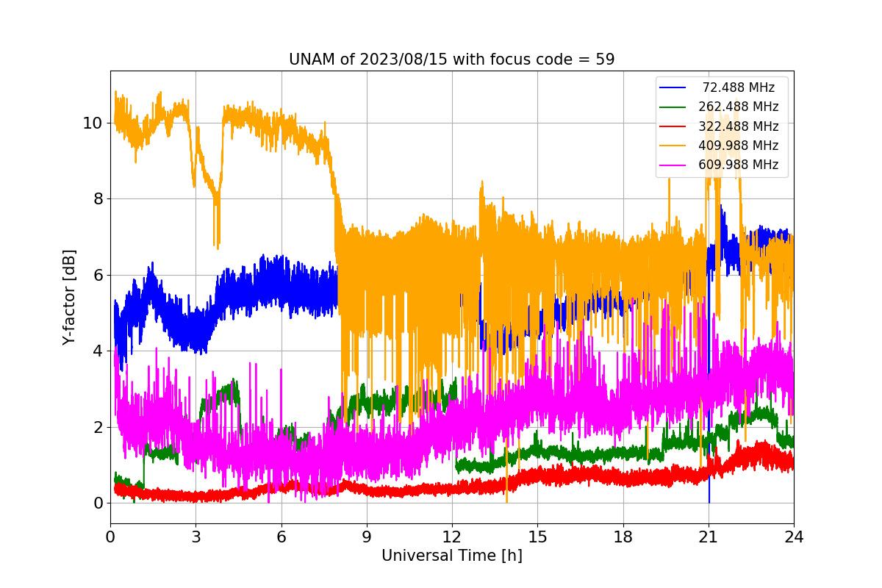Click the y-axis tick label '4'
882x588 pixels.
pos(98,351)
